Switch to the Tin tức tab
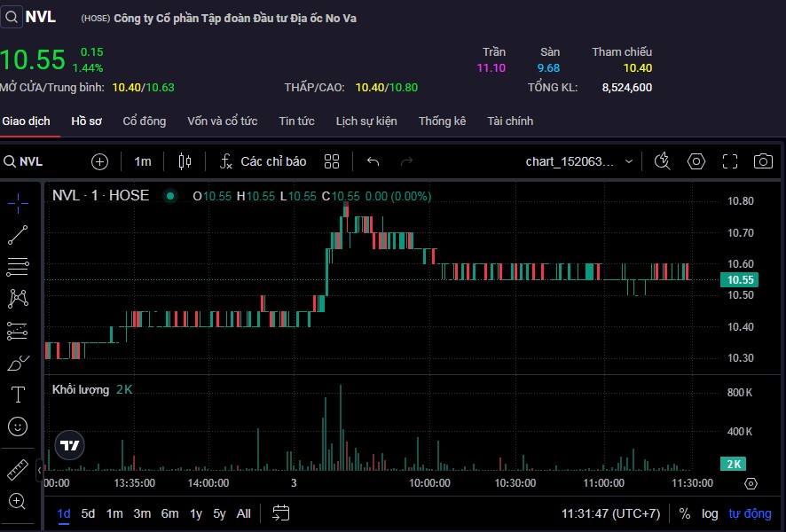The height and width of the screenshot is (532, 786). coord(296,121)
